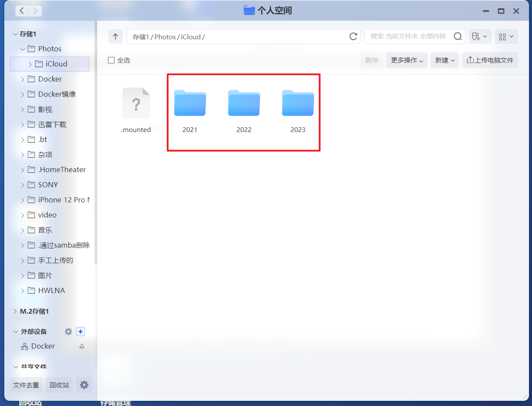Viewport: 532px width, 406px height.
Task: Open the search magnifier icon
Action: (x=458, y=36)
